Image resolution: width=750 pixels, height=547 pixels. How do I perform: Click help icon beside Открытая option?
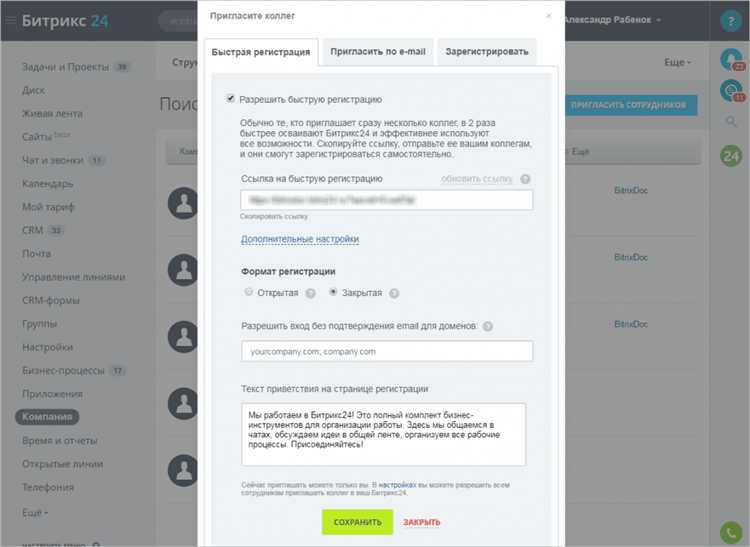pos(310,294)
